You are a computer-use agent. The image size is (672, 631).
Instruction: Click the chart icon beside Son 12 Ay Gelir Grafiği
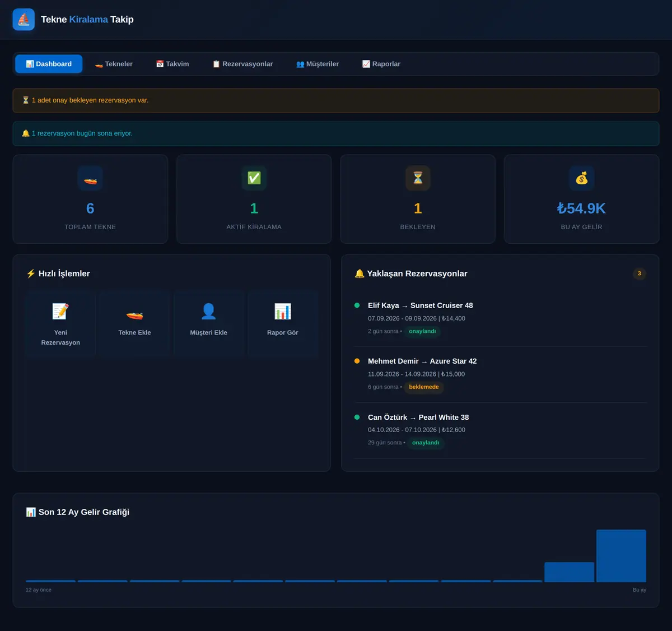point(31,512)
